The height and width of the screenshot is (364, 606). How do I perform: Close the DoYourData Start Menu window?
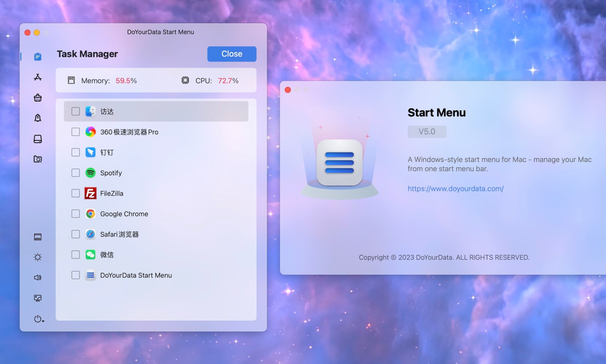point(28,32)
